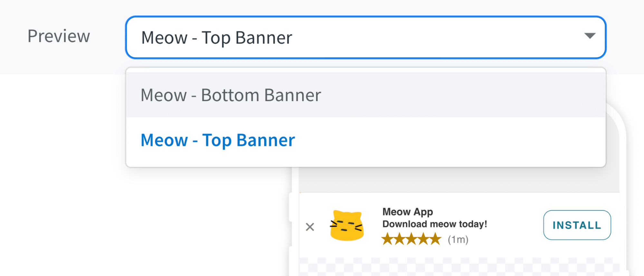
Task: Click the 'Download meow today!' description
Action: (435, 224)
